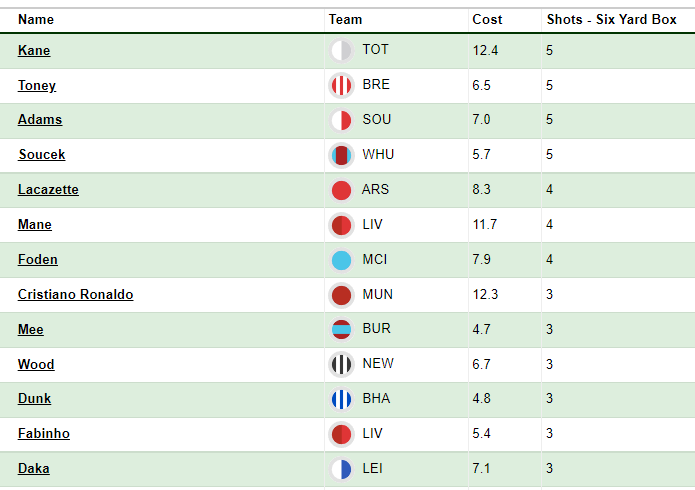Screen dimensions: 695x490
Task: Click the Arsenal red badge icon
Action: pyautogui.click(x=341, y=190)
